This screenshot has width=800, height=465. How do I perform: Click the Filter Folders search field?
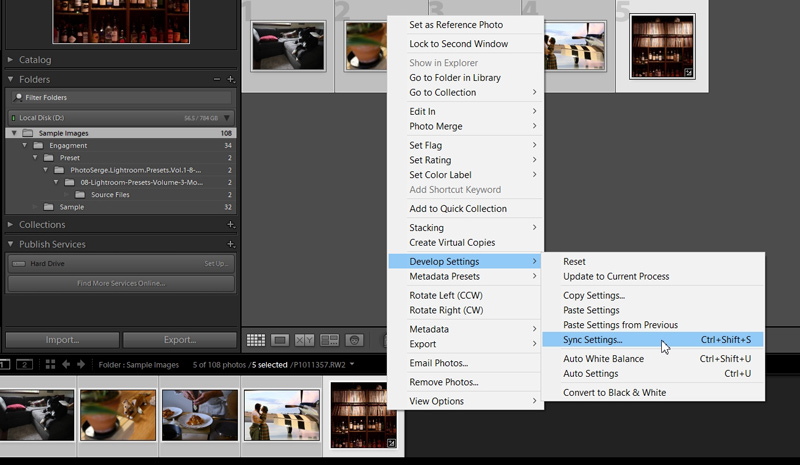(x=120, y=98)
